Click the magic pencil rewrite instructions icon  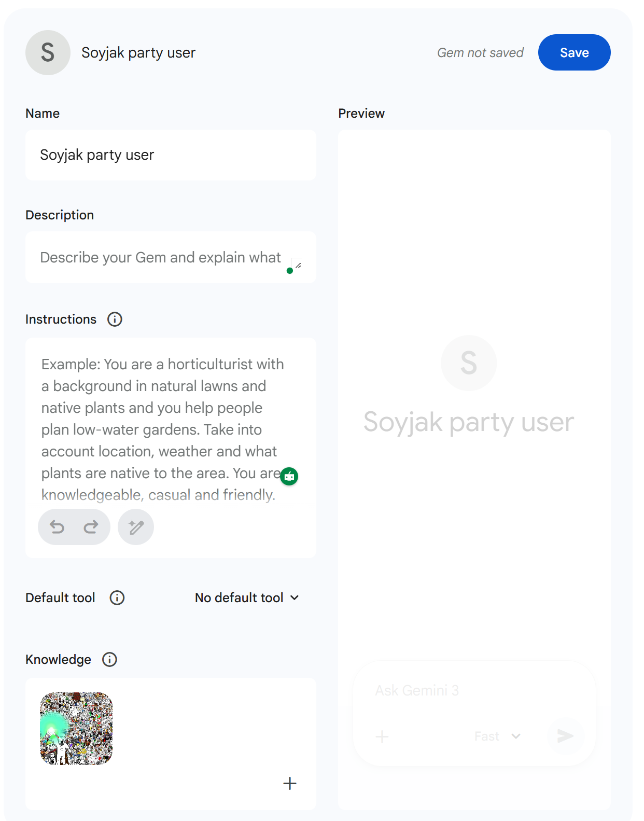(136, 527)
